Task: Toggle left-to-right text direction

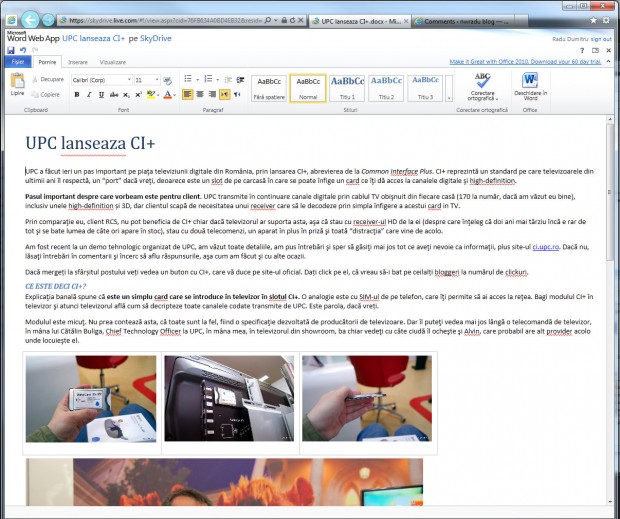Action: click(x=225, y=94)
